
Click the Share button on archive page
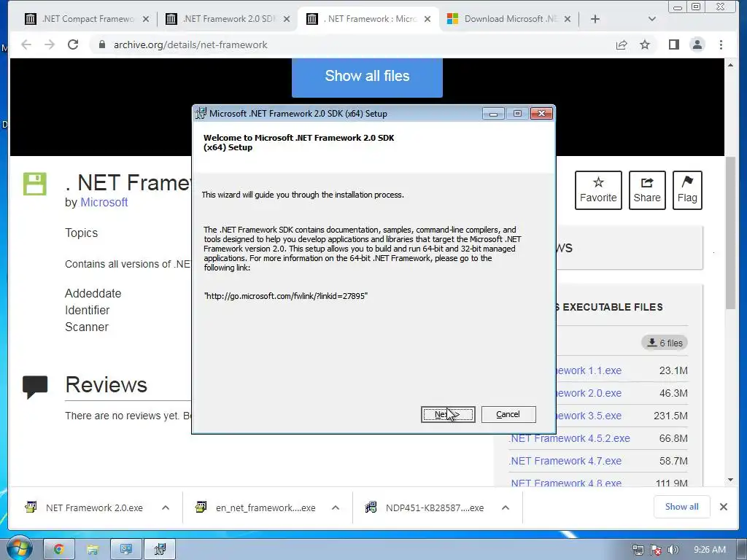pyautogui.click(x=647, y=190)
